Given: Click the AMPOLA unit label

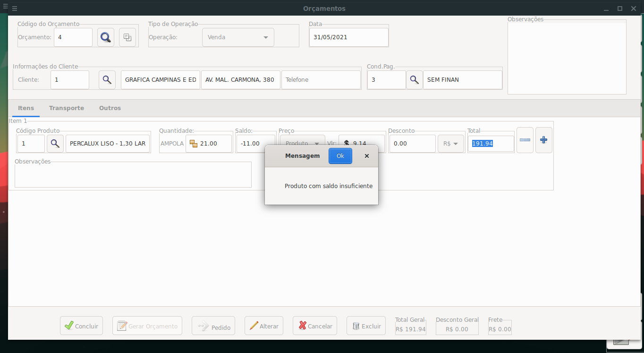Looking at the screenshot, I should [x=172, y=144].
